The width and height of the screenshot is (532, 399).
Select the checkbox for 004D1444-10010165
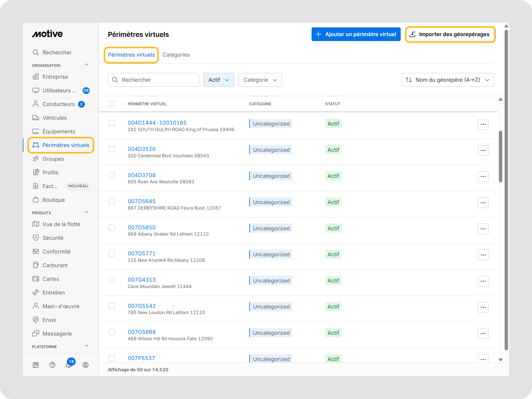tap(112, 123)
